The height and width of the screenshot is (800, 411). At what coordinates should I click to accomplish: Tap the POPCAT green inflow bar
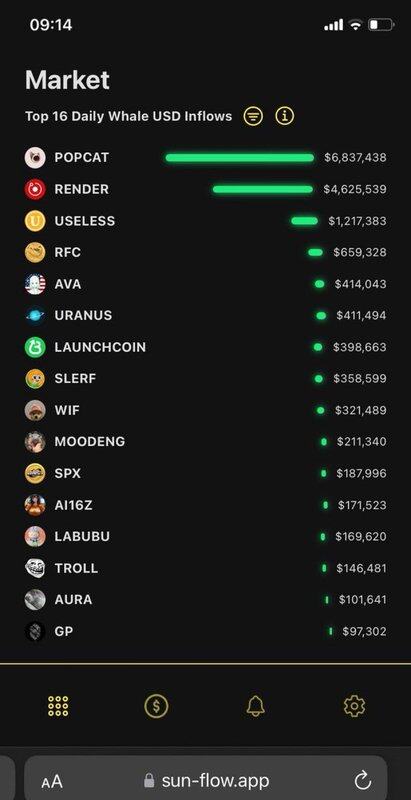[x=239, y=158]
